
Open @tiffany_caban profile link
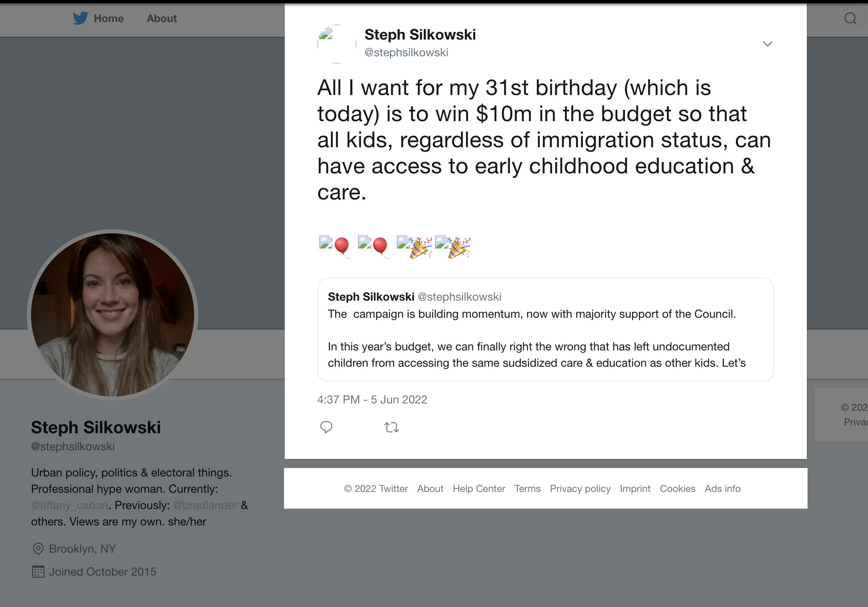point(70,505)
